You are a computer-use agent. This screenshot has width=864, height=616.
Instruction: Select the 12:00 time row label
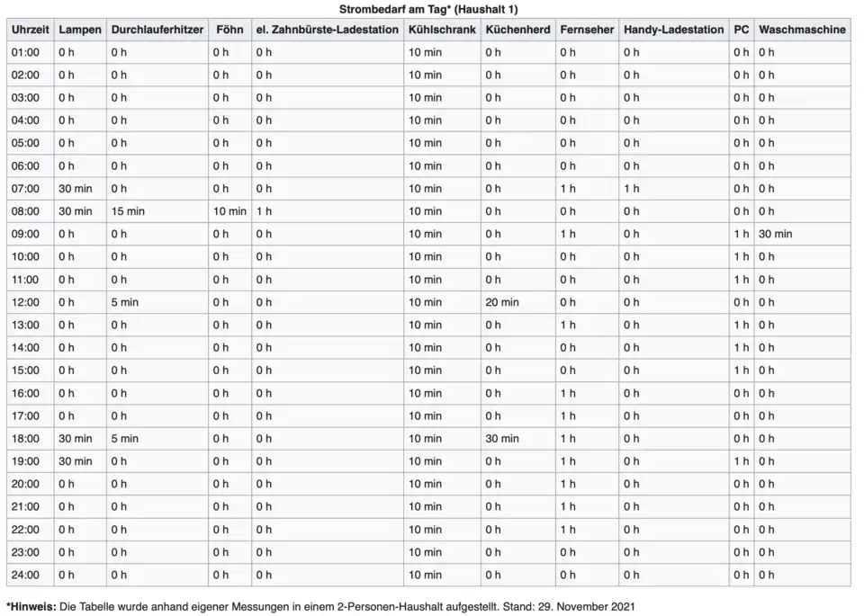click(x=25, y=302)
